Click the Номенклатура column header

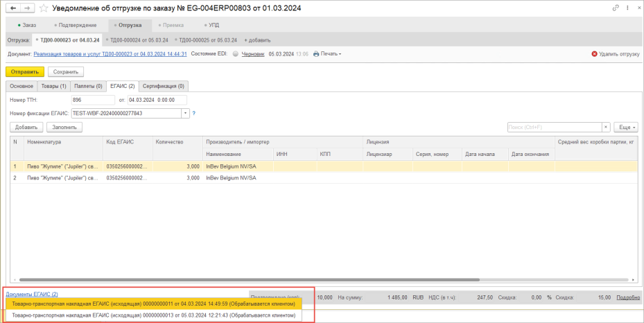tap(63, 148)
